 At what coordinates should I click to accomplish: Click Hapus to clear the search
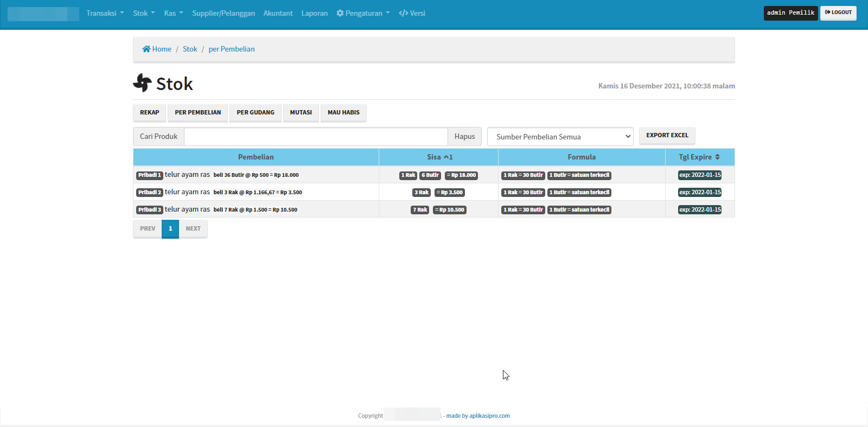click(x=464, y=137)
